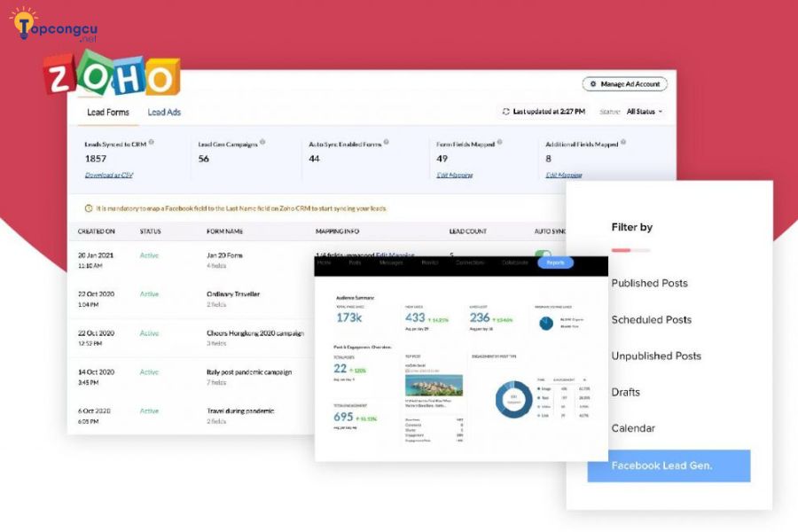Click info icon next to Leads Synced to CRM

click(151, 143)
